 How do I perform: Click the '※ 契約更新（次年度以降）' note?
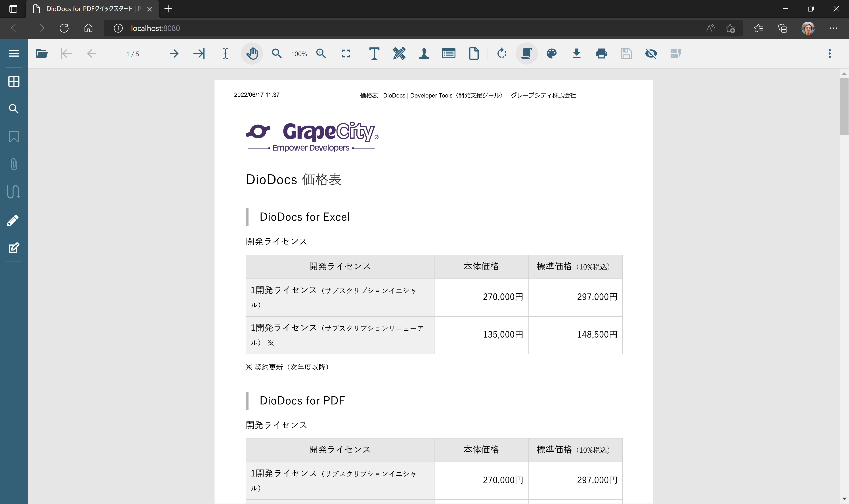pyautogui.click(x=288, y=367)
